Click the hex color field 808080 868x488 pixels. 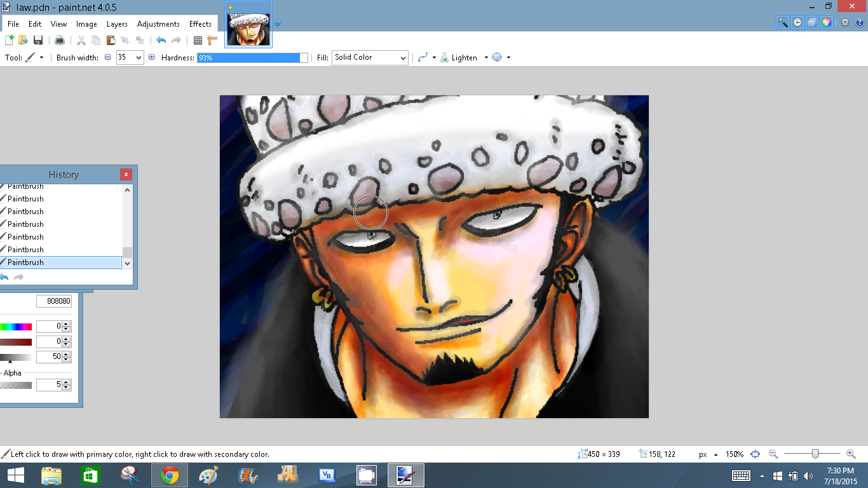point(54,301)
